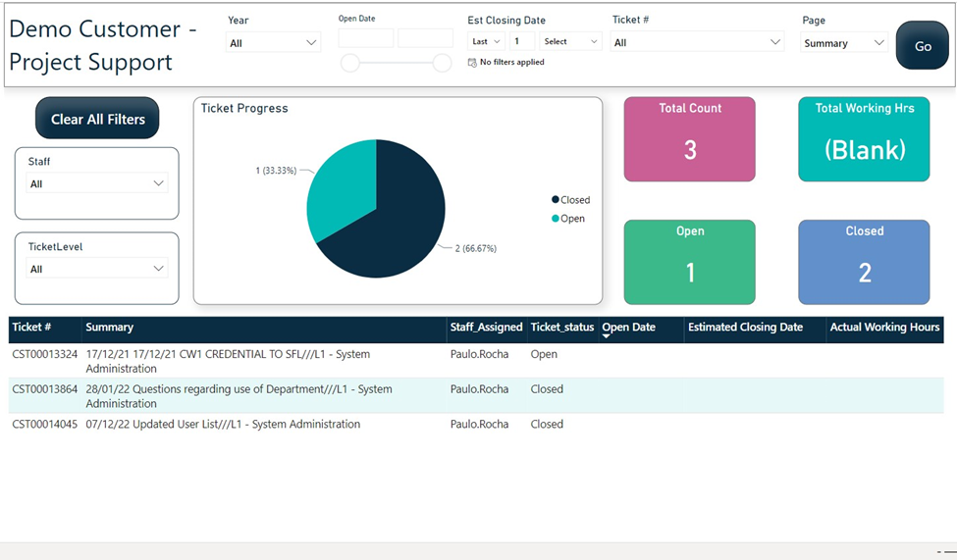957x560 pixels.
Task: Select the teal Open pie slice
Action: pos(345,189)
